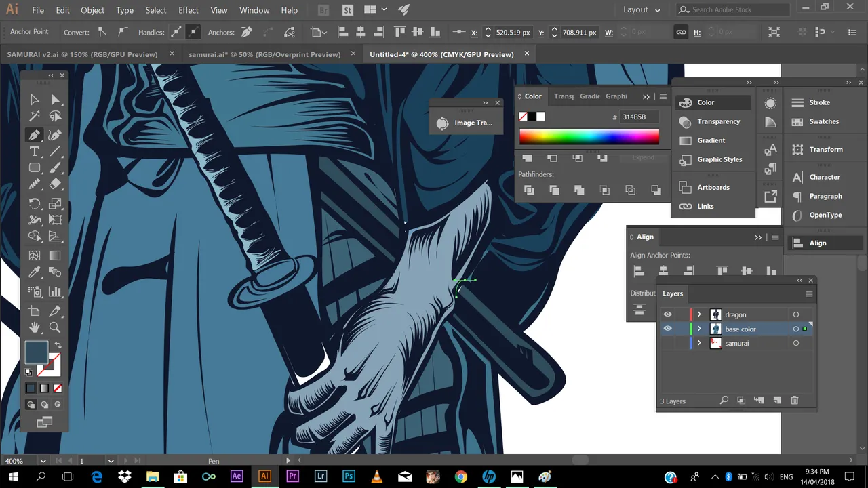
Task: Create new layer icon in Layers panel
Action: [777, 401]
